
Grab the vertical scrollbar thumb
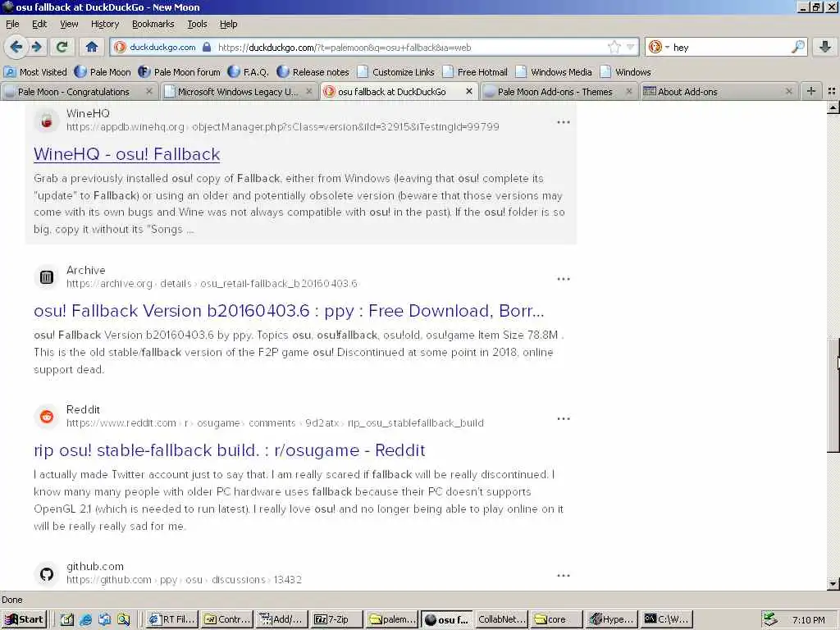click(833, 396)
